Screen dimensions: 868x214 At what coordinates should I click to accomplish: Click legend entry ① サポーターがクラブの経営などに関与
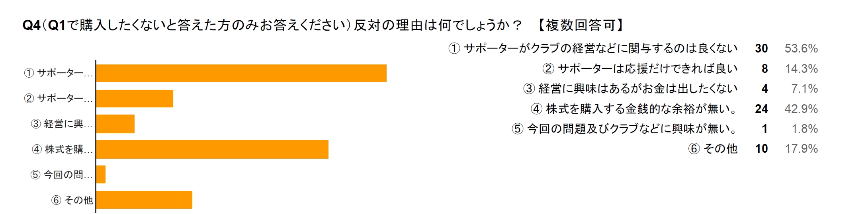pos(593,49)
